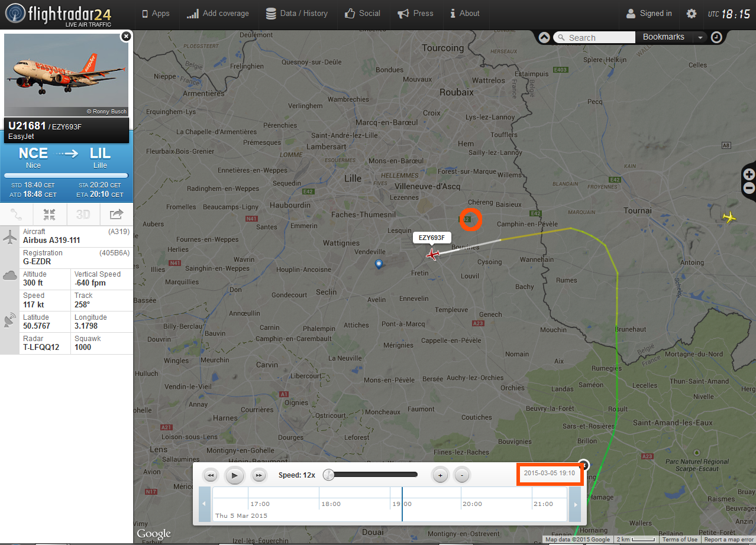756x545 pixels.
Task: Collapse the search bar with chevron
Action: point(544,37)
